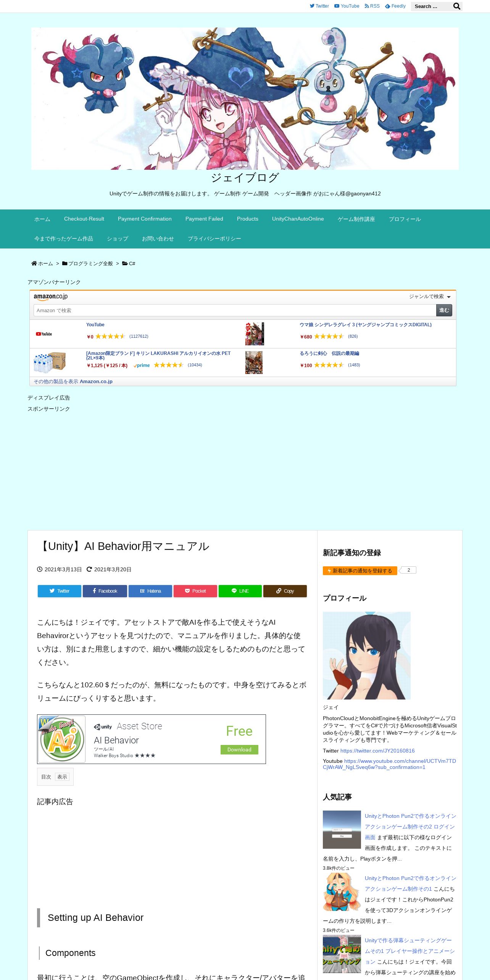Open るろうに剣心 伝説の最期編 link

(329, 353)
